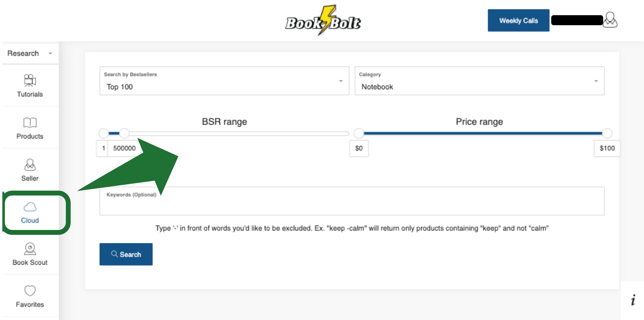
Task: Open the italic info icon
Action: [633, 300]
